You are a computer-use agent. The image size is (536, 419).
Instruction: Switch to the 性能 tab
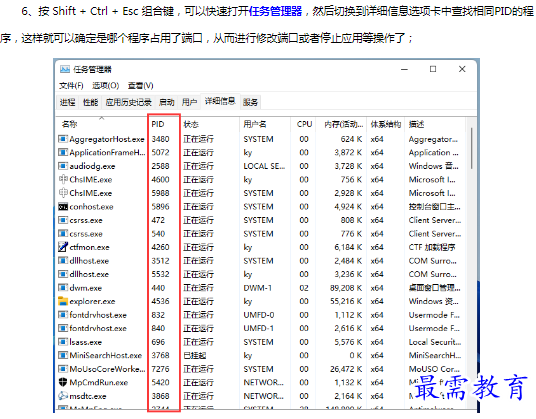click(91, 102)
